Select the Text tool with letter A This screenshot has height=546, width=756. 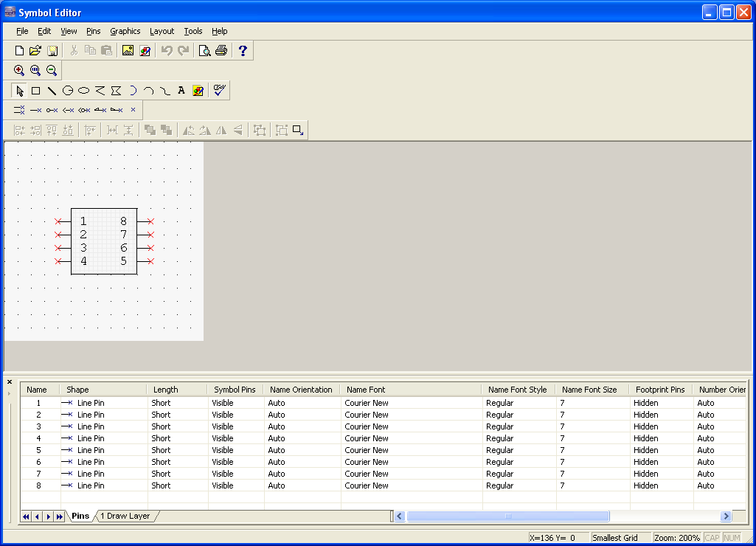tap(181, 91)
